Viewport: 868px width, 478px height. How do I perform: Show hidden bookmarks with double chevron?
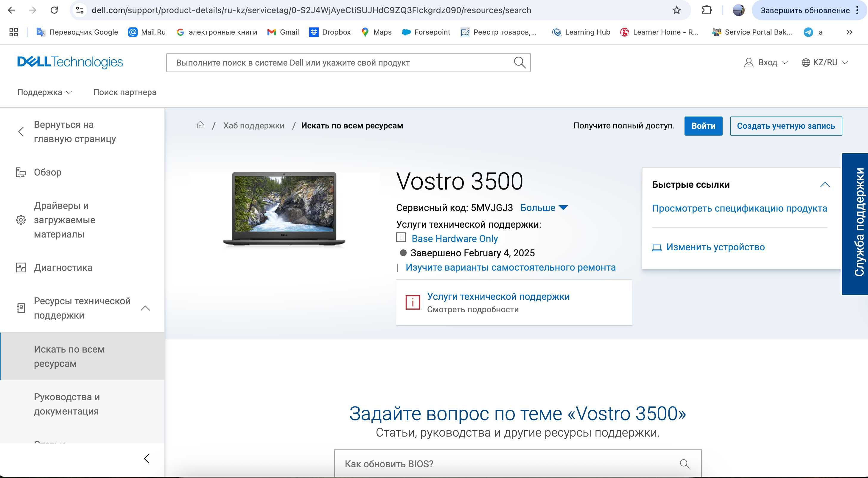pyautogui.click(x=849, y=32)
